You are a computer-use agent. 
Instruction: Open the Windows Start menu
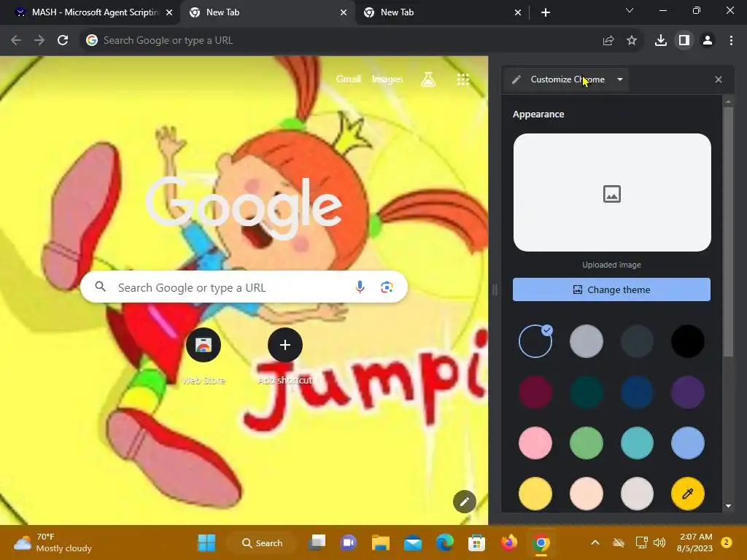pos(206,542)
